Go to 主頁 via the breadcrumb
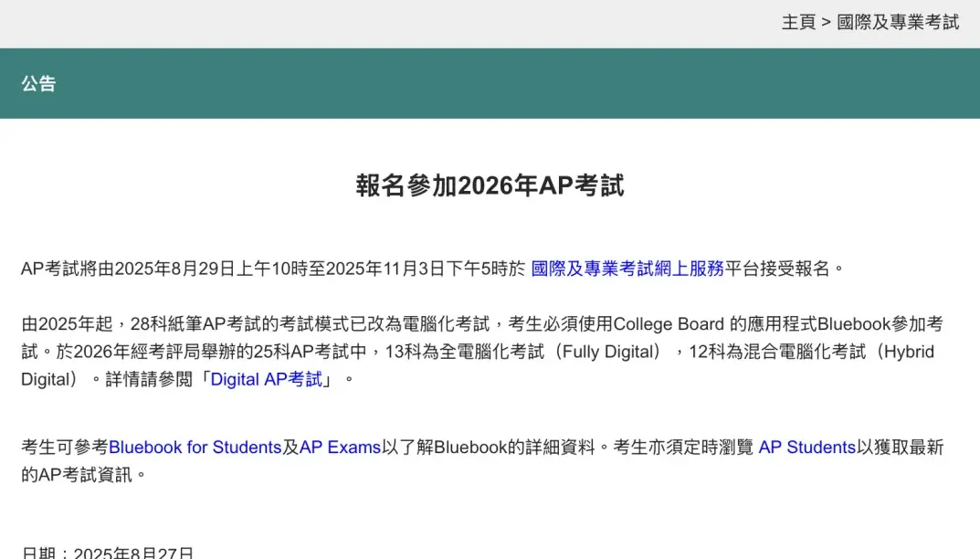 (798, 23)
